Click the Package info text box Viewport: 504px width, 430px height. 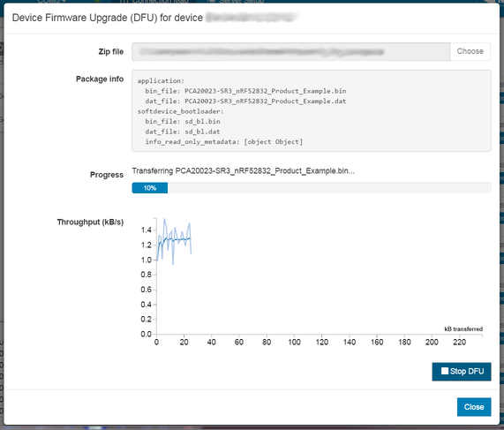pyautogui.click(x=312, y=110)
